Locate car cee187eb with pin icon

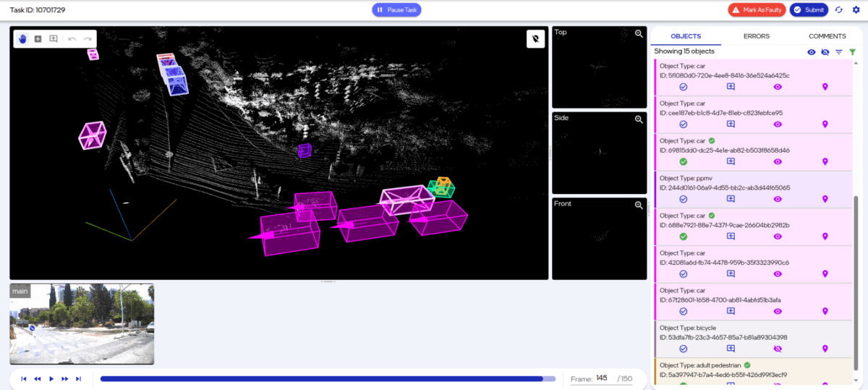click(825, 124)
